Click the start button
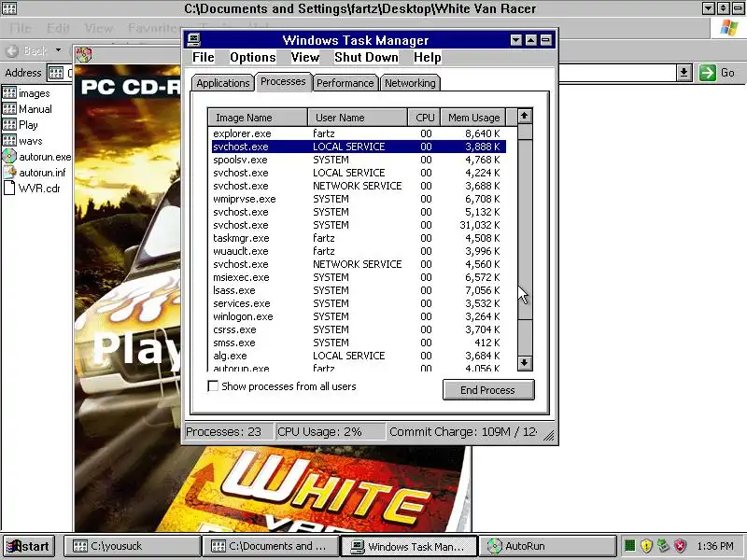This screenshot has width=747, height=560. (x=29, y=546)
